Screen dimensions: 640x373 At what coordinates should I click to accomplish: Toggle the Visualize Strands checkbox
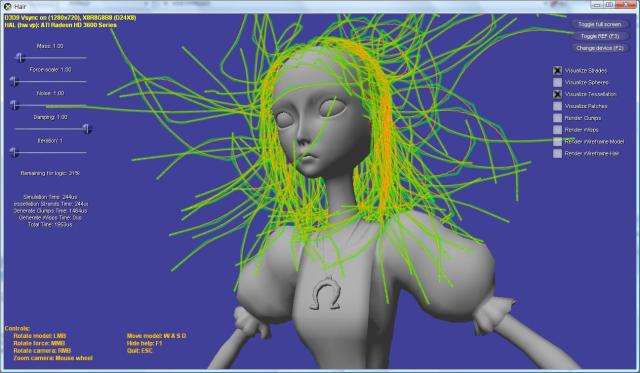558,71
